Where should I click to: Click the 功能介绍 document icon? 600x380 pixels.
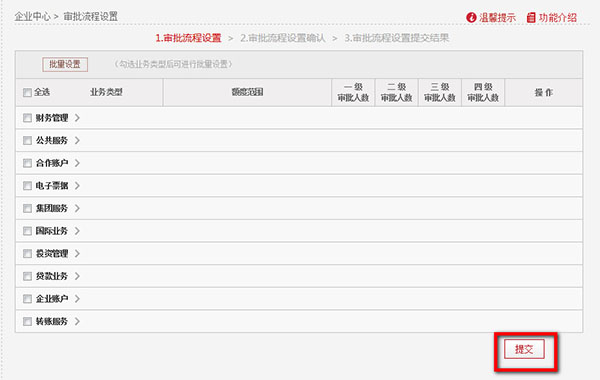(x=531, y=17)
